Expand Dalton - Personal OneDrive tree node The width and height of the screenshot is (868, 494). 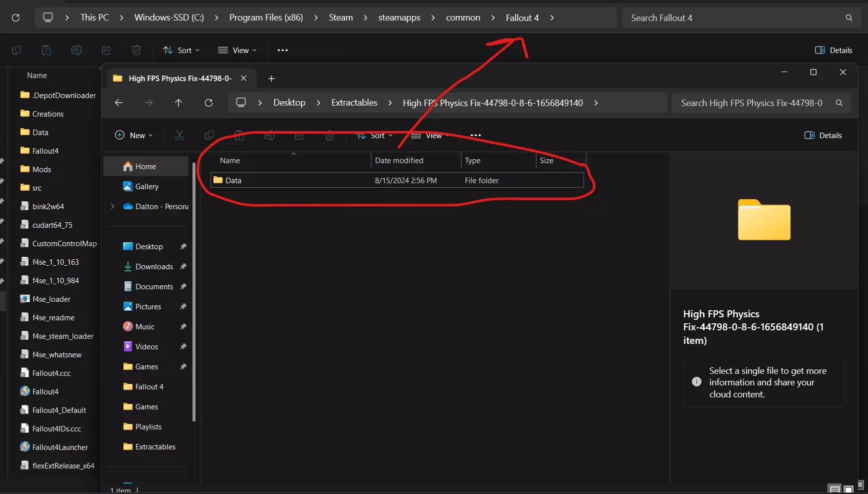(112, 206)
